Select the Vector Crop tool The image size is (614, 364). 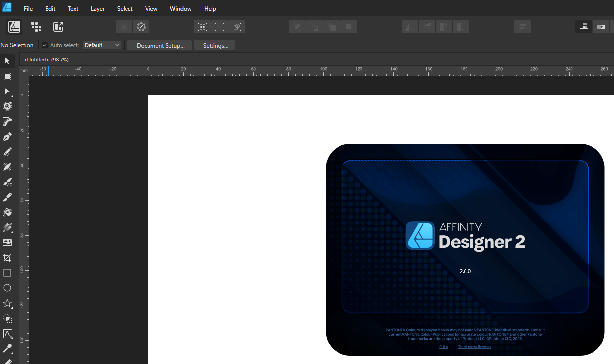pyautogui.click(x=7, y=258)
